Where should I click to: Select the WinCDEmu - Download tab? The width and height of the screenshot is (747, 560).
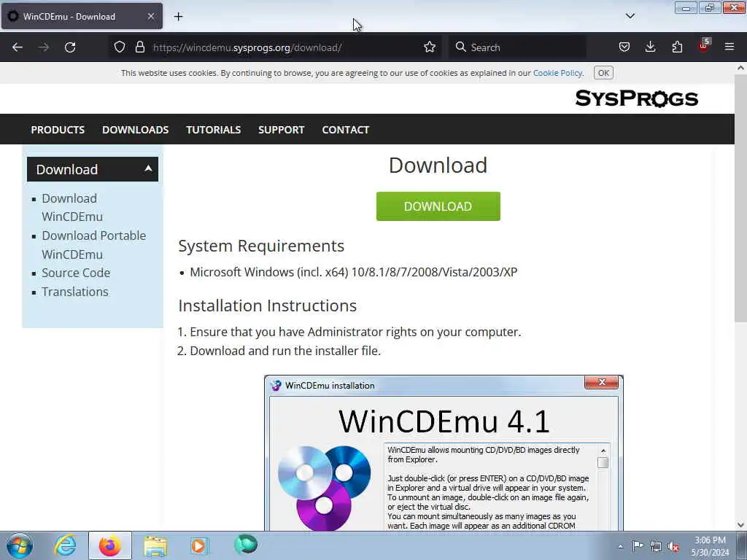click(82, 16)
